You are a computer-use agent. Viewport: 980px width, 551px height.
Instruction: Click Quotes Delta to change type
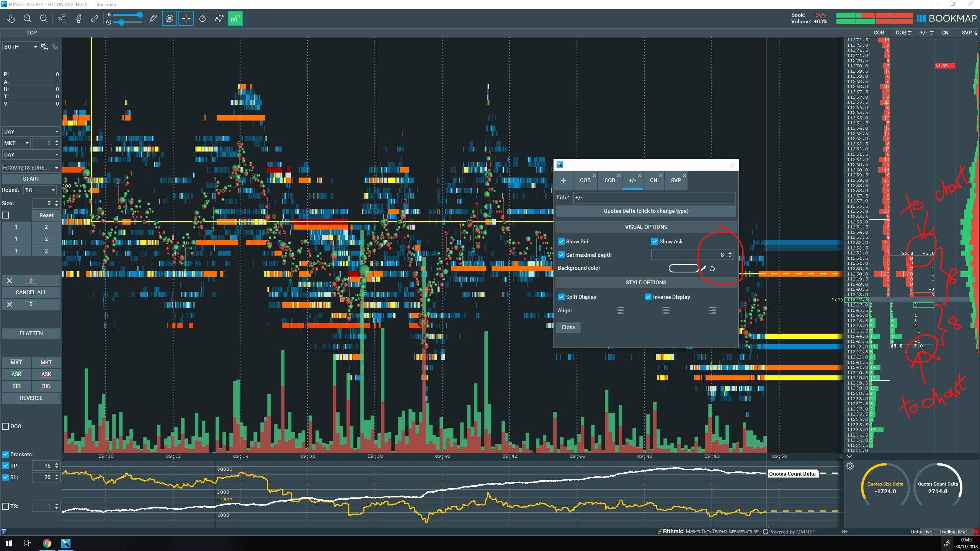[645, 211]
